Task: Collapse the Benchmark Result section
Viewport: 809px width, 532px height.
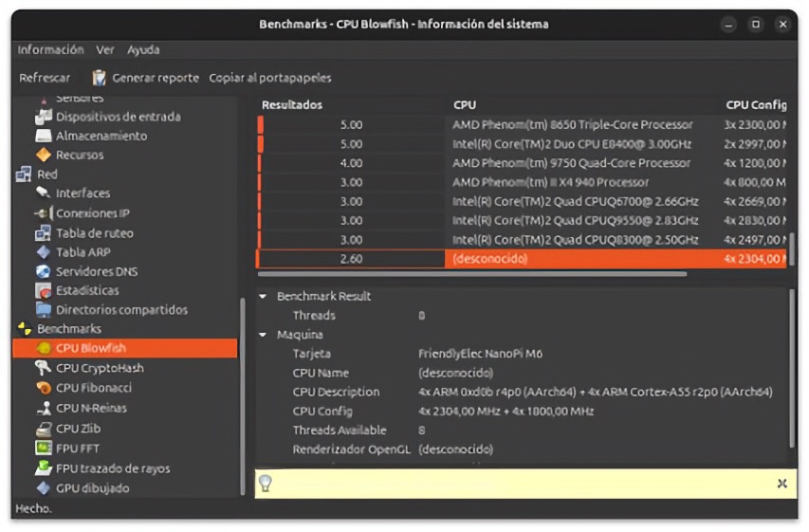Action: coord(263,296)
